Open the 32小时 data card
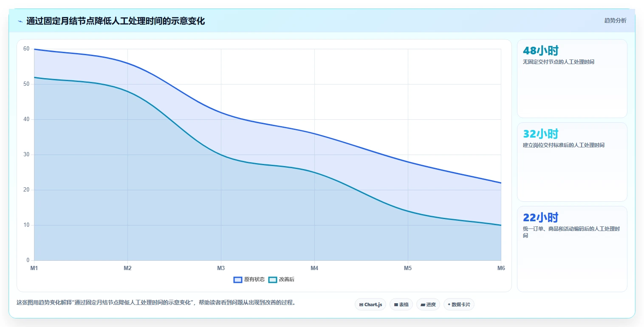Image resolution: width=644 pixels, height=327 pixels. click(572, 162)
